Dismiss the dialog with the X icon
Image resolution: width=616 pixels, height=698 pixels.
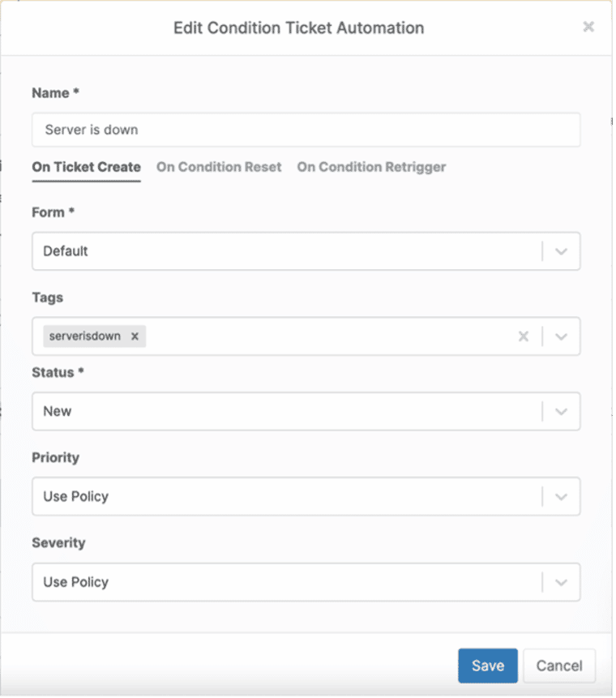588,26
